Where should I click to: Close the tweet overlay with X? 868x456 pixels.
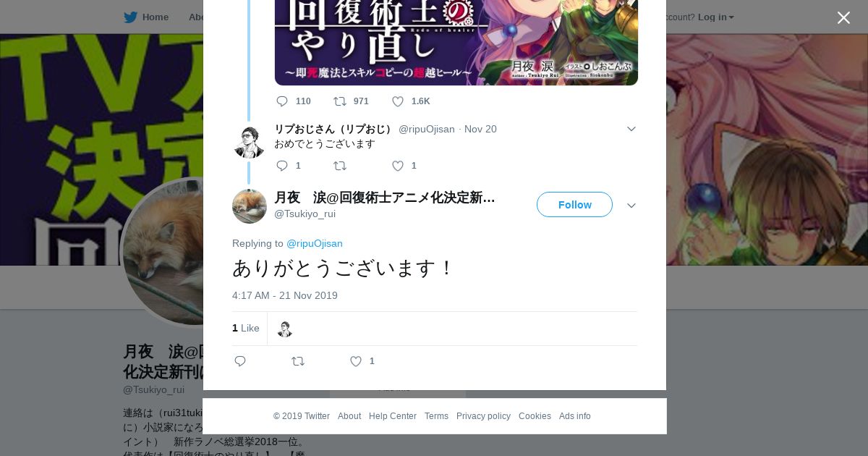pyautogui.click(x=843, y=17)
